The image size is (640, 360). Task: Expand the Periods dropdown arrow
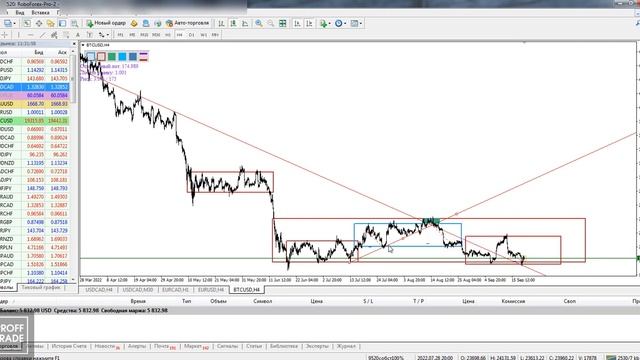click(345, 23)
